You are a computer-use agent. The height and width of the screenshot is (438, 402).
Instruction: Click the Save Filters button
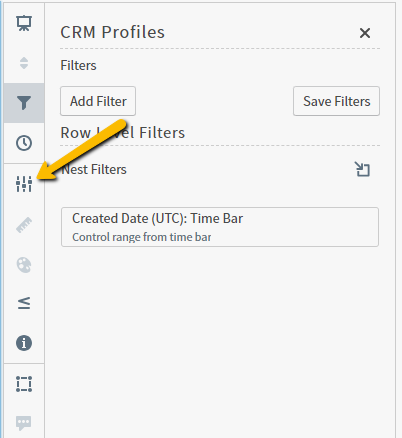336,101
